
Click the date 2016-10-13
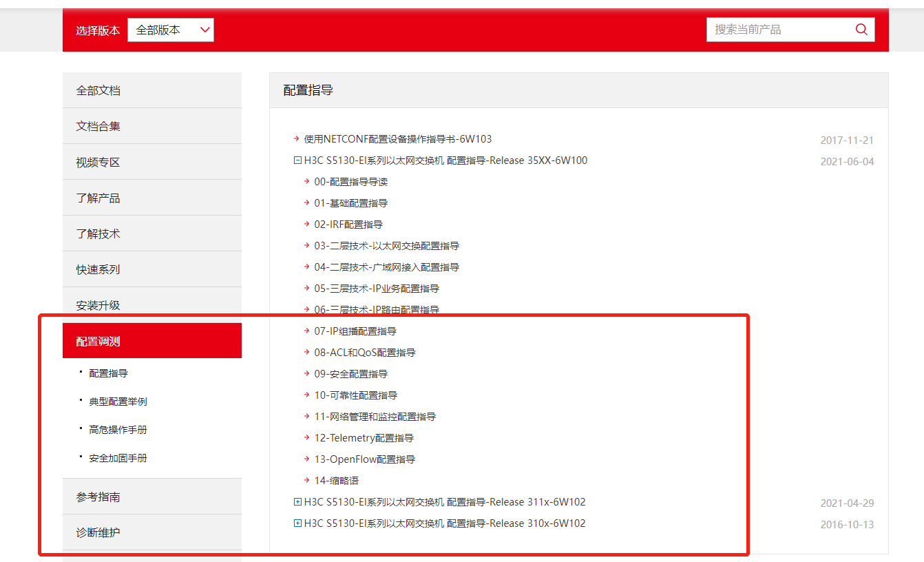(847, 524)
